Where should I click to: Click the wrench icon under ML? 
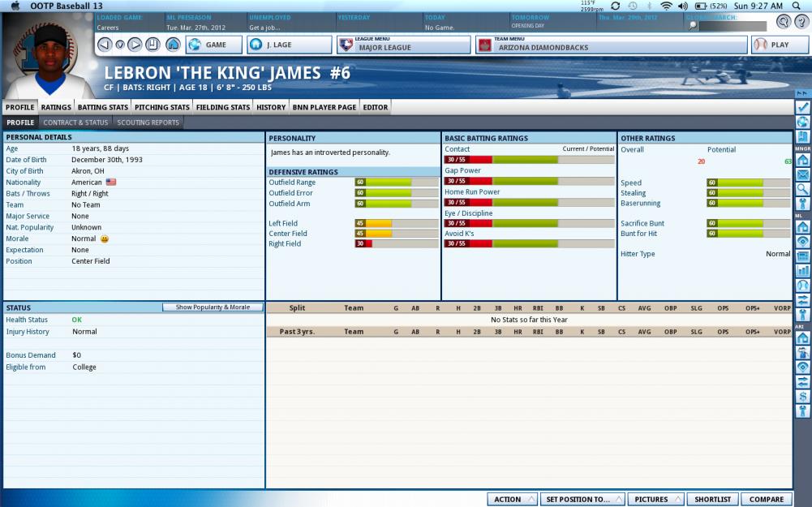[802, 314]
